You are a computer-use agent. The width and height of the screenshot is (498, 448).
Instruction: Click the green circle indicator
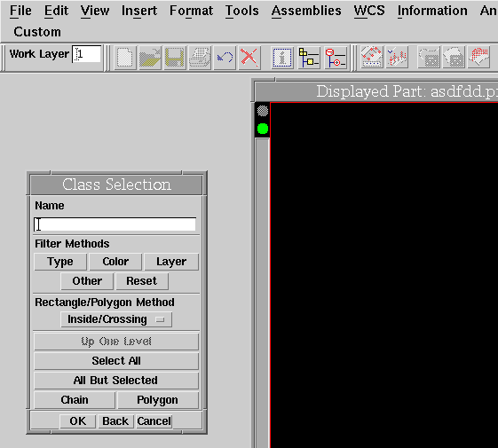coord(263,129)
